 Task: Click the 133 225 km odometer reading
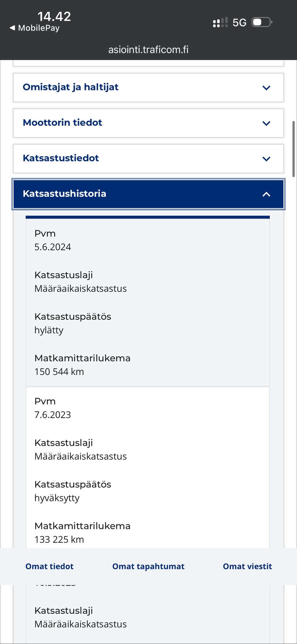59,539
